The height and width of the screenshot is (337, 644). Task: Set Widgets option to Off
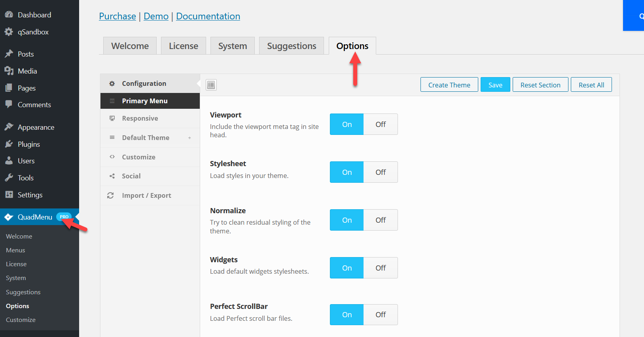point(381,268)
